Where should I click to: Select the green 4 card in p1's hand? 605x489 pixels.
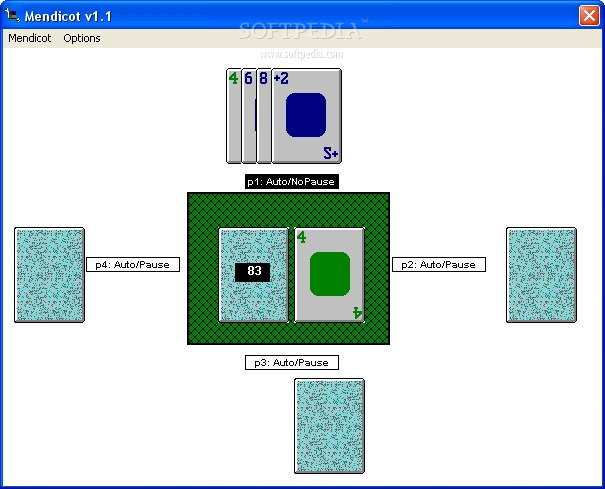pos(233,116)
